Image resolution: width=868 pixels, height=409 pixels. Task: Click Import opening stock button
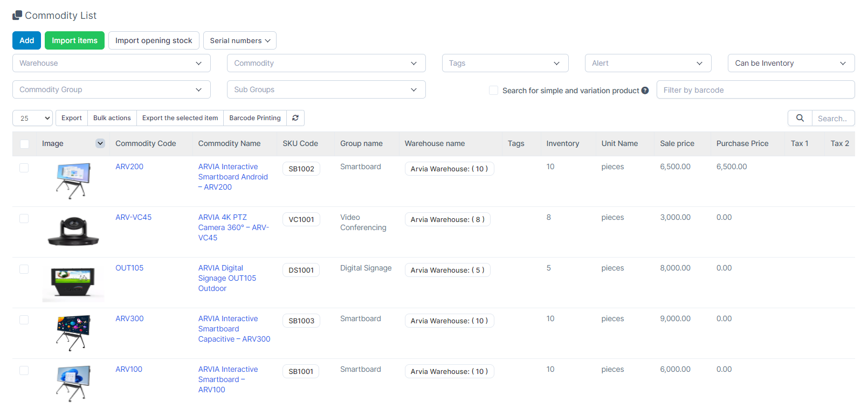click(154, 40)
